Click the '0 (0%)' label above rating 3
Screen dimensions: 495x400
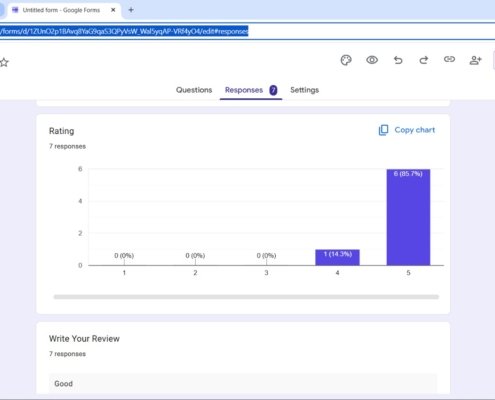[x=266, y=256]
